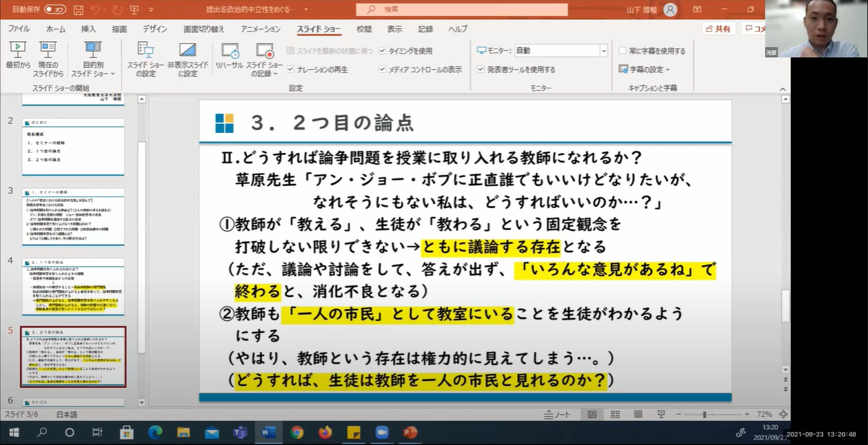Click 日本語 language in status bar

[x=67, y=415]
